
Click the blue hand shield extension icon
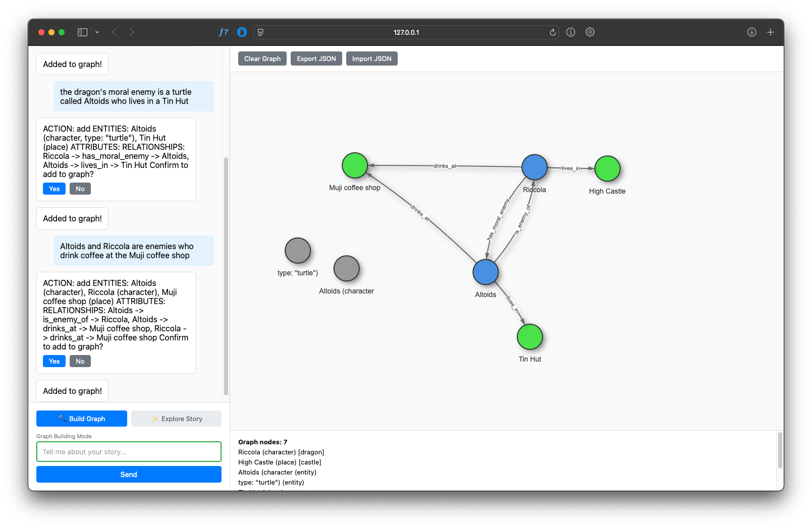point(242,32)
